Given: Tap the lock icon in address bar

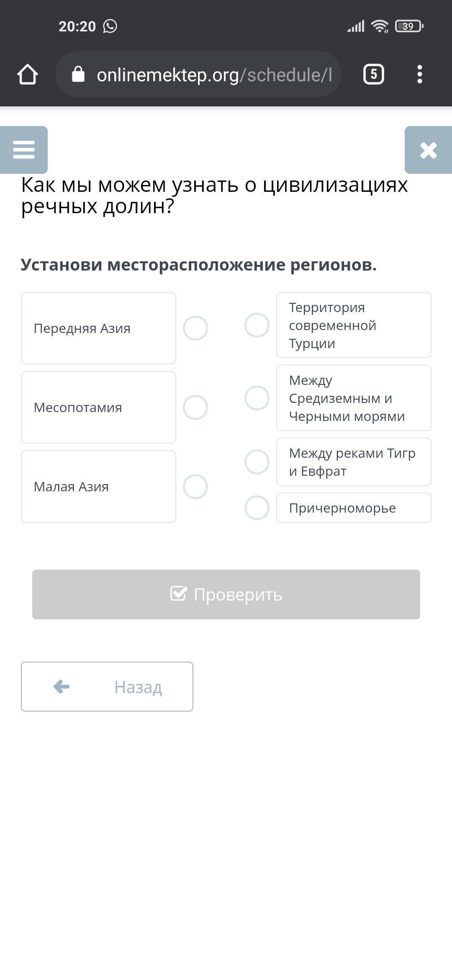Looking at the screenshot, I should [x=78, y=75].
